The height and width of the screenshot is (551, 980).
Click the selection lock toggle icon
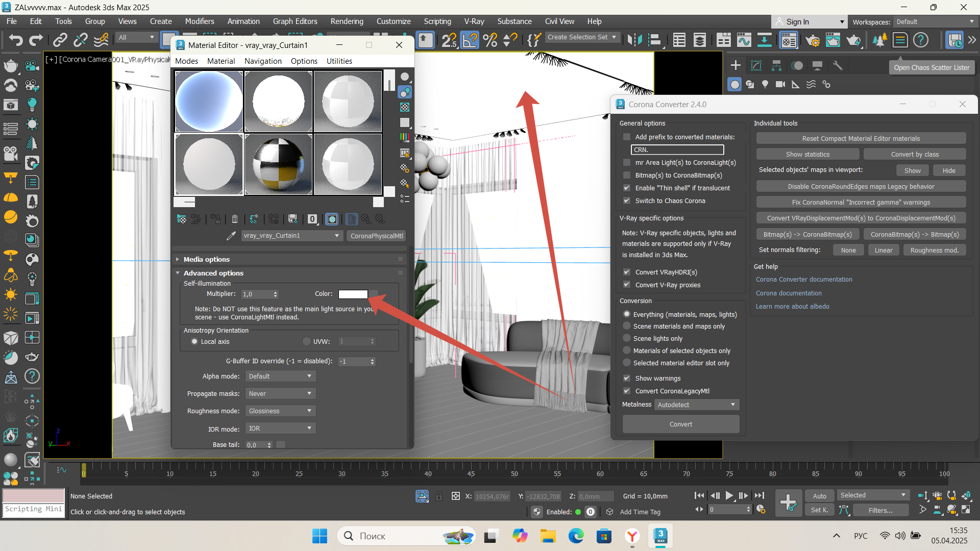[439, 496]
